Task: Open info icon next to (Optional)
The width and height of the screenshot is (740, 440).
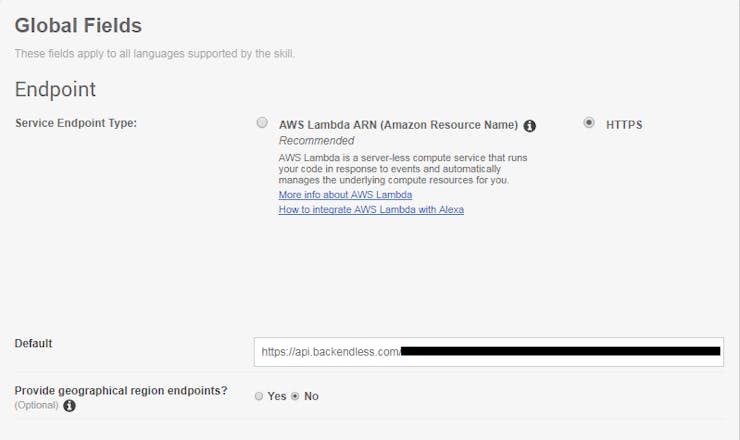Action: 69,406
